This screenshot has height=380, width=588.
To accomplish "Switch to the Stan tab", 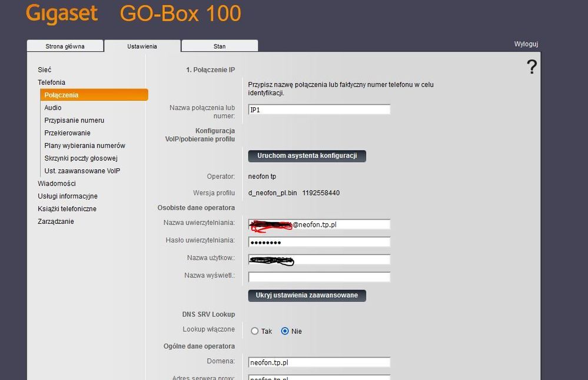I will (x=219, y=45).
